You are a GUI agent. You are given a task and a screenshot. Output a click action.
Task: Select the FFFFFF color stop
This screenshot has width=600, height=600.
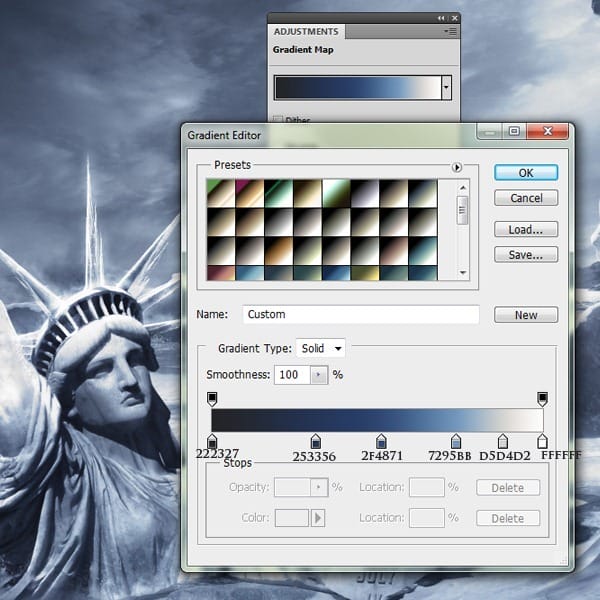pos(542,441)
